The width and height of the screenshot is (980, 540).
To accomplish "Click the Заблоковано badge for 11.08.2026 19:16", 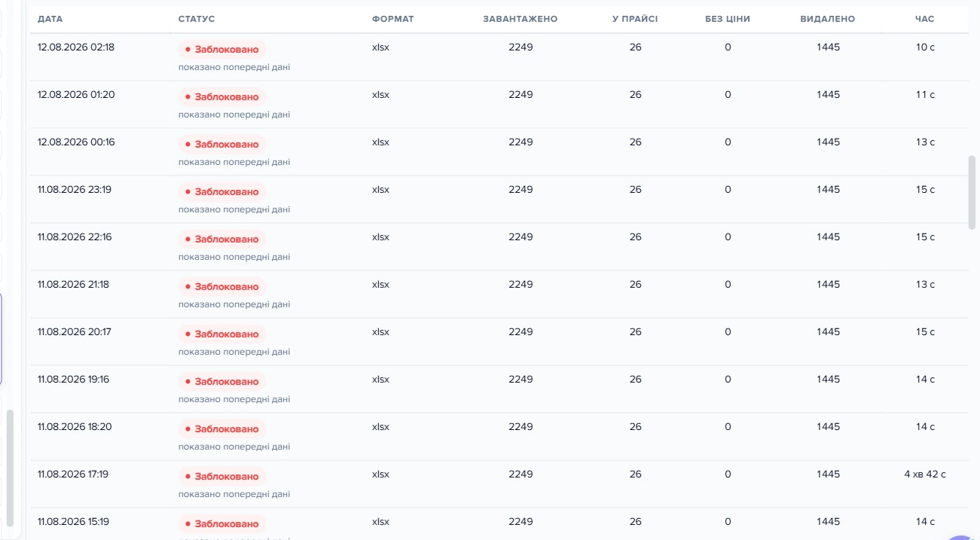I will point(222,382).
